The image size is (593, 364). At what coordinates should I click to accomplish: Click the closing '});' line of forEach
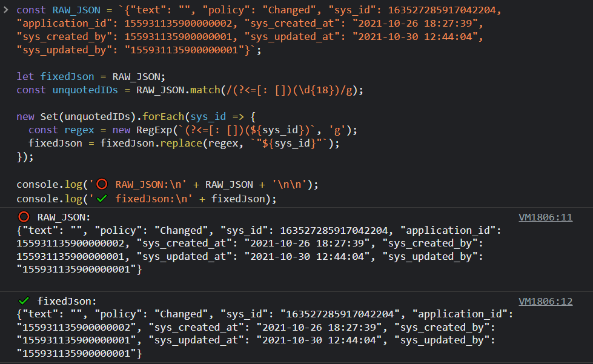25,156
